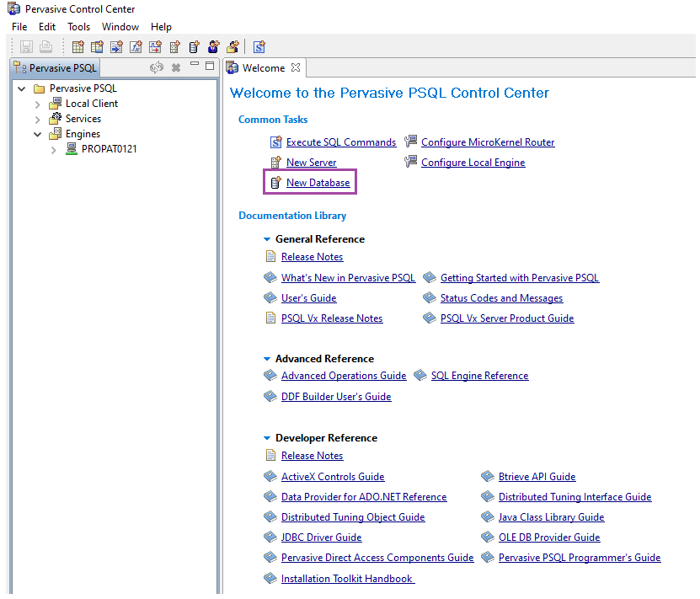Image resolution: width=700 pixels, height=599 pixels.
Task: Click the New Stored Procedure toolbar icon
Action: [117, 47]
